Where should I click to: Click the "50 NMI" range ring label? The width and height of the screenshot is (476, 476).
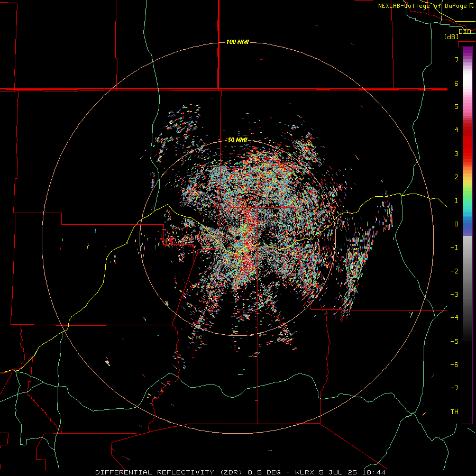(237, 140)
